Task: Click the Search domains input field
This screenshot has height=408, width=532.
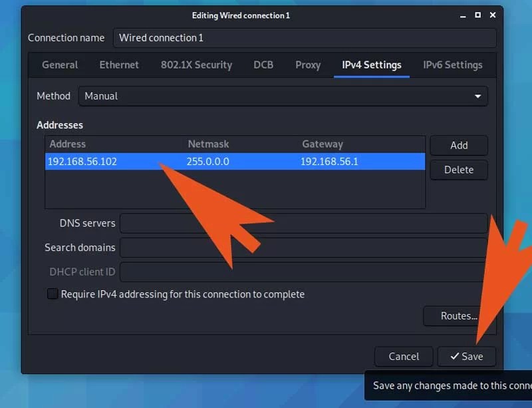Action: pyautogui.click(x=303, y=247)
